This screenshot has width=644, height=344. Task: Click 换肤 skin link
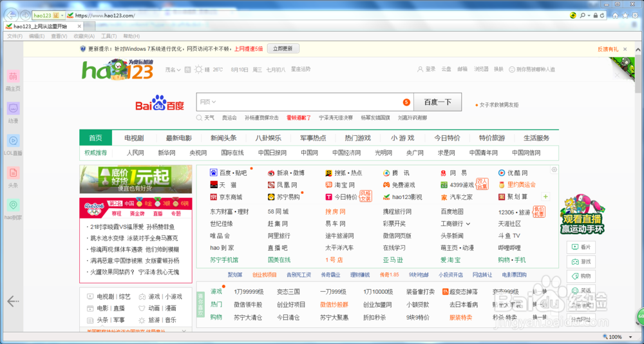point(498,69)
